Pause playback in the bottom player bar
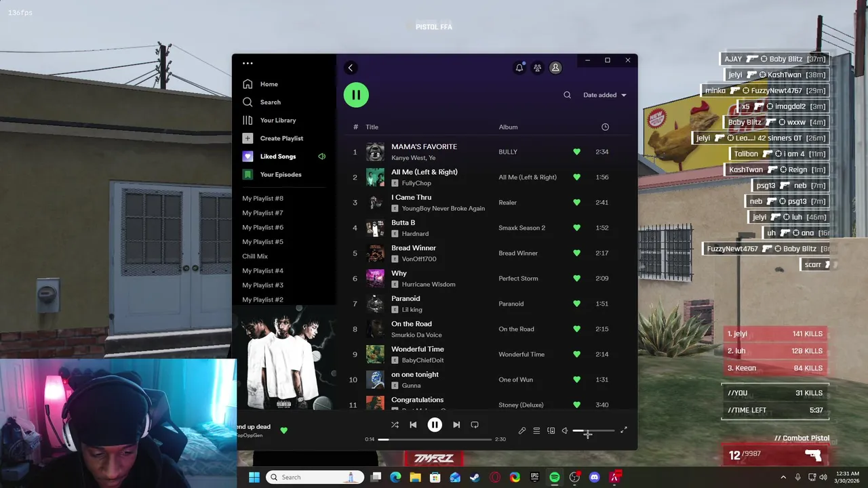Screen dimensions: 868x488 (x=435, y=425)
